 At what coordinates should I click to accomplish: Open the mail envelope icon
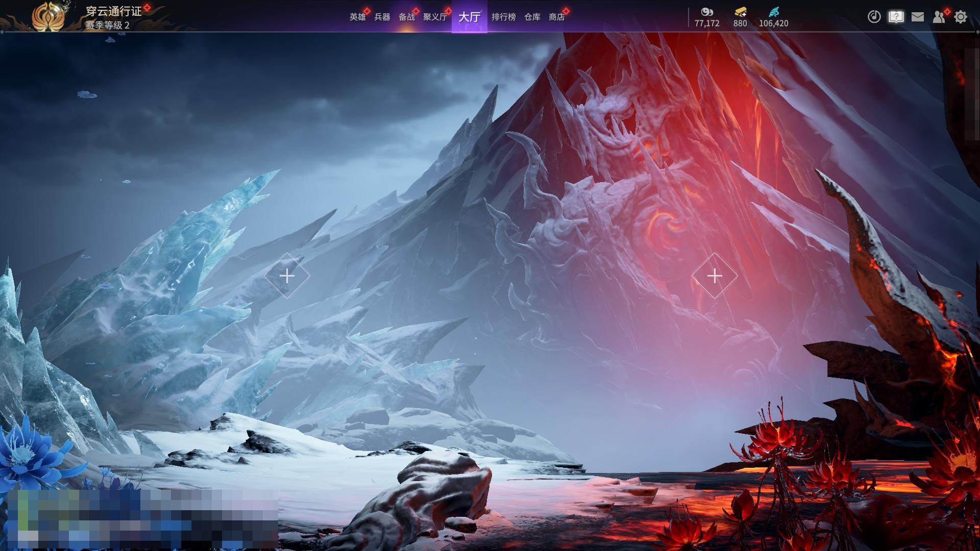917,17
